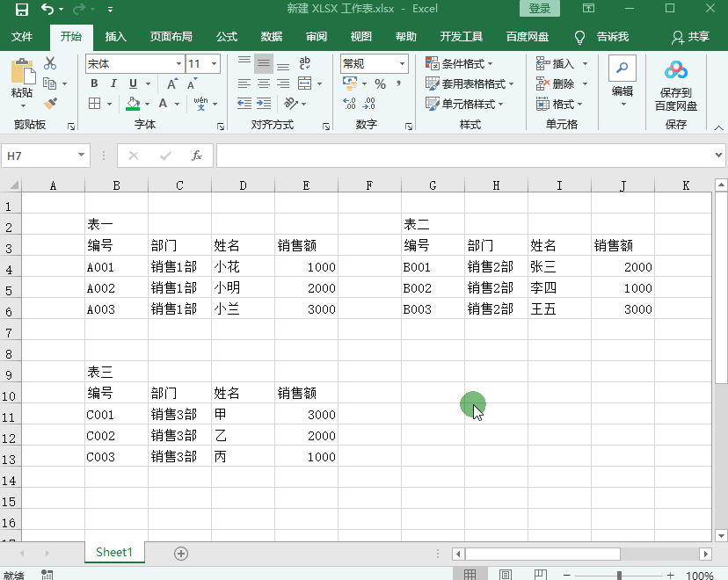Screen dimensions: 728x580
Task: Click the Cut (scissors) icon
Action: coord(49,62)
